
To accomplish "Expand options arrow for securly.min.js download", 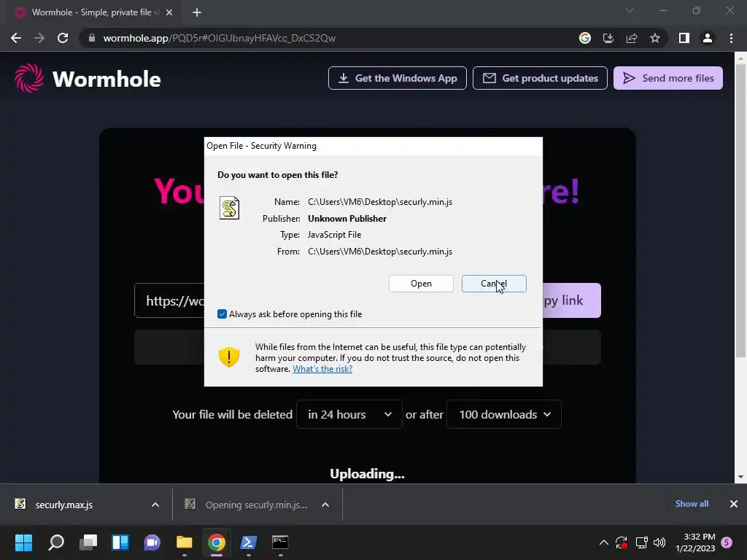I will [325, 505].
